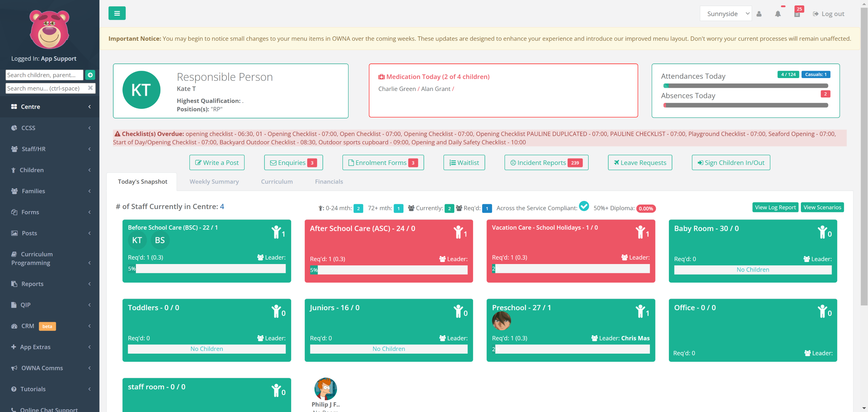
Task: Clear the menu search with X icon
Action: pos(90,88)
